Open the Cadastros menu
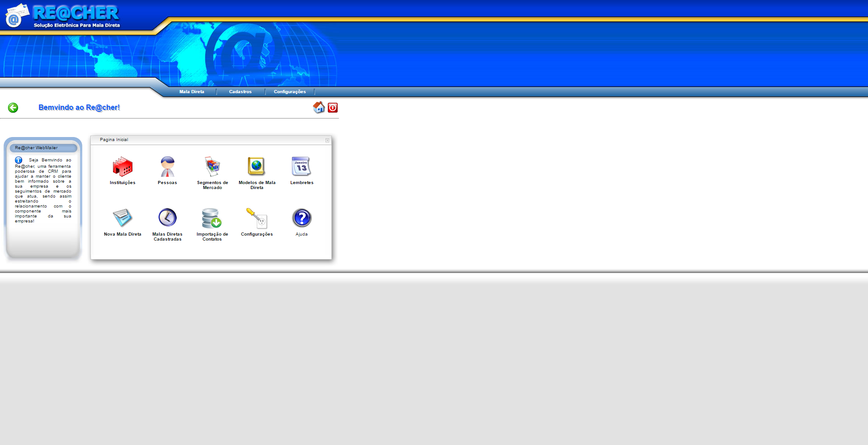The image size is (868, 445). (240, 92)
